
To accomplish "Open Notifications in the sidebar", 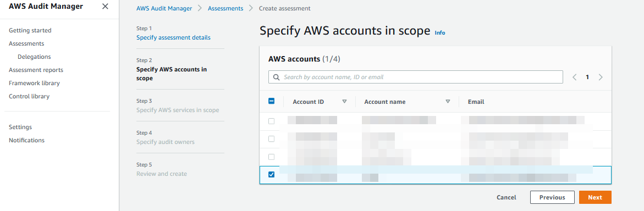I will (x=27, y=140).
